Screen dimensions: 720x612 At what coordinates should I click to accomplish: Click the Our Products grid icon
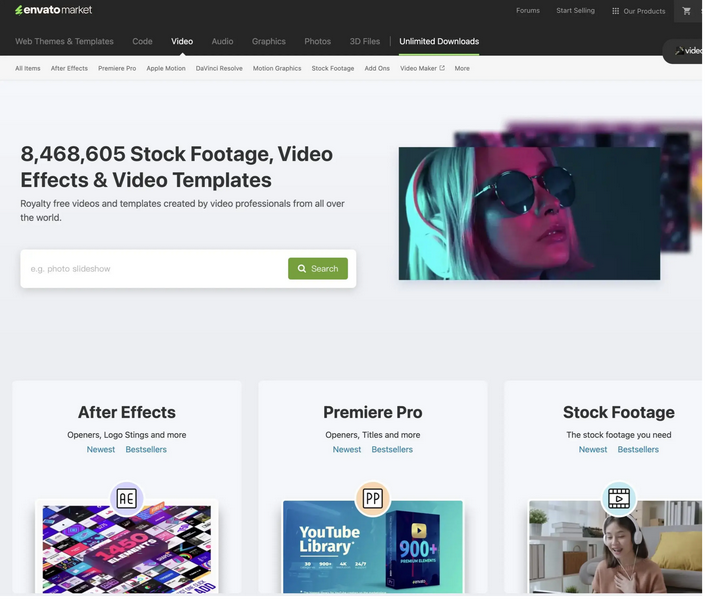pos(615,11)
